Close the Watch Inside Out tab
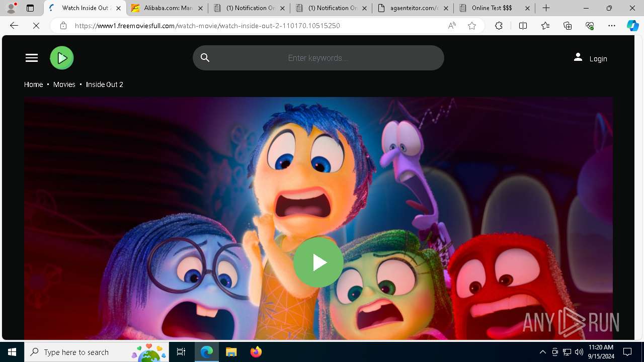Image resolution: width=644 pixels, height=362 pixels. [118, 8]
